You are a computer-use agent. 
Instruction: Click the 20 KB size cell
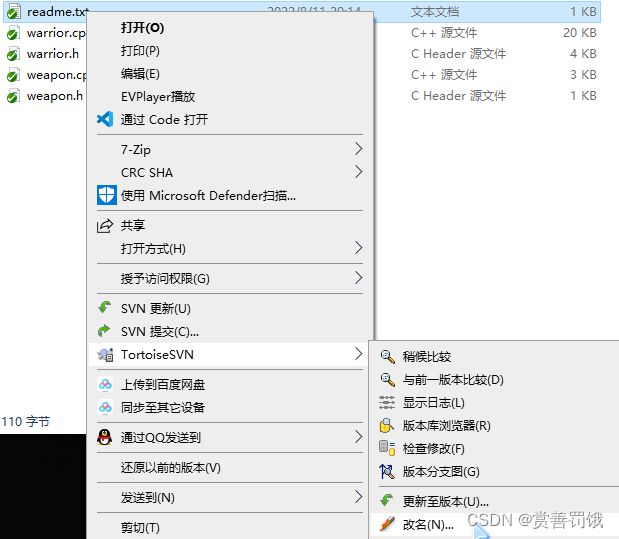[x=580, y=33]
